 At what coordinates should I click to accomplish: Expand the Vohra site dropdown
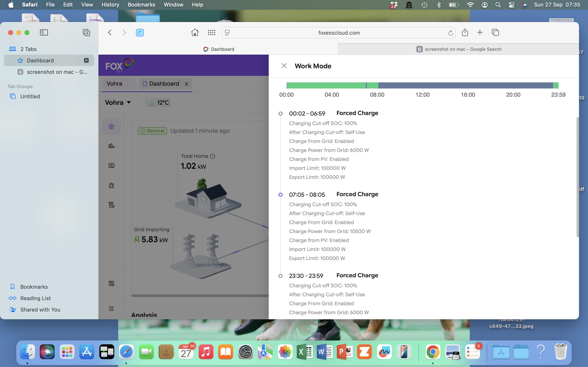[118, 102]
